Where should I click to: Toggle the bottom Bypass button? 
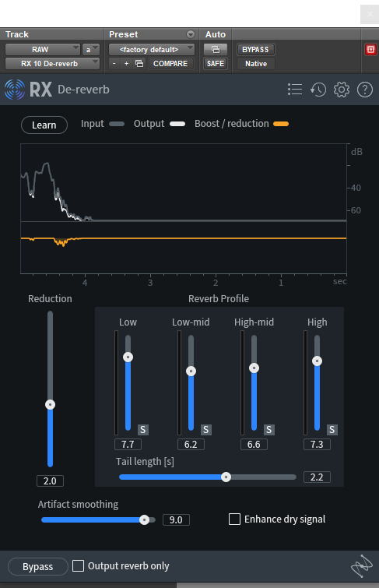(x=38, y=567)
